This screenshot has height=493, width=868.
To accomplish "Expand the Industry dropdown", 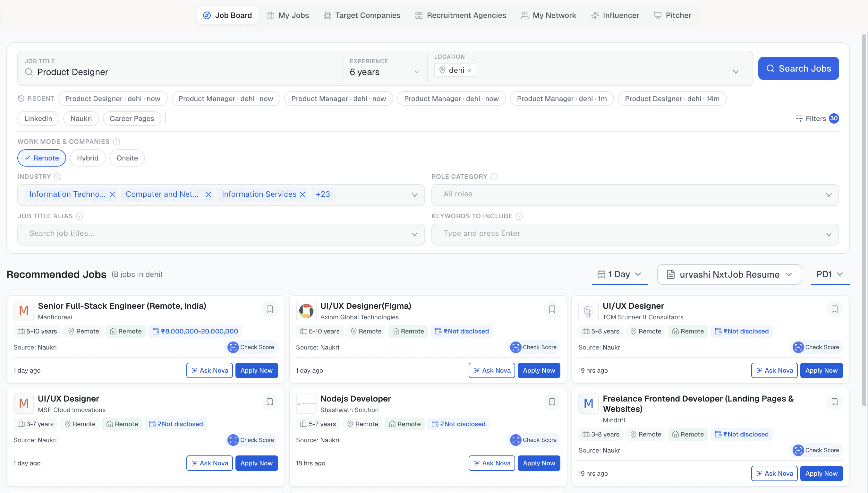I will (x=414, y=195).
